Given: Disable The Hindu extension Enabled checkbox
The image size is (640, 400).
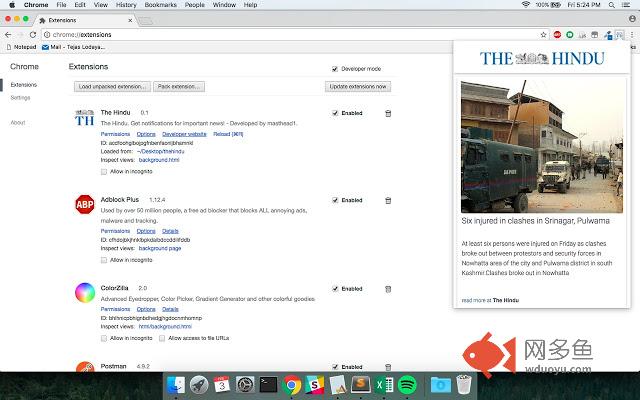Looking at the screenshot, I should 335,113.
